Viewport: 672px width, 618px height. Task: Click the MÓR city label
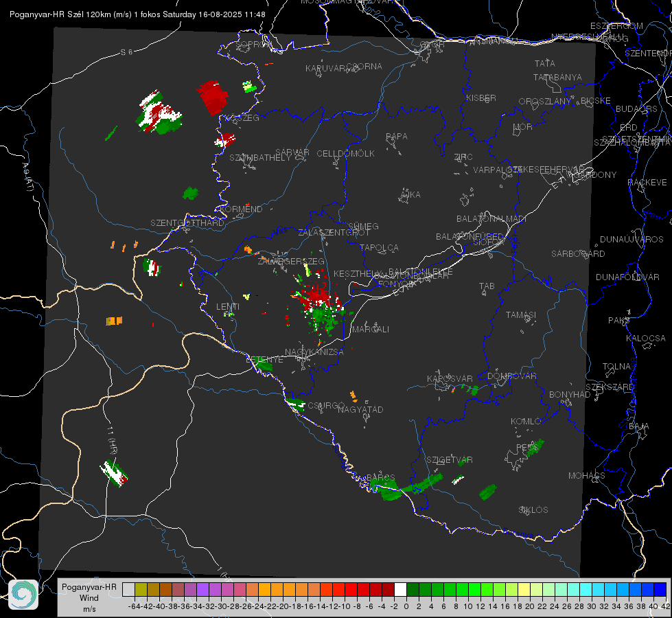pyautogui.click(x=523, y=127)
